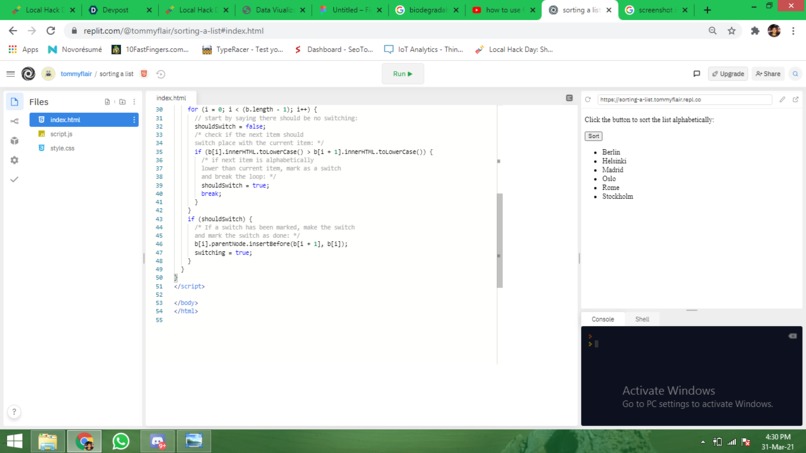Open tommyflair user avatar
This screenshot has width=806, height=453.
pyautogui.click(x=48, y=74)
